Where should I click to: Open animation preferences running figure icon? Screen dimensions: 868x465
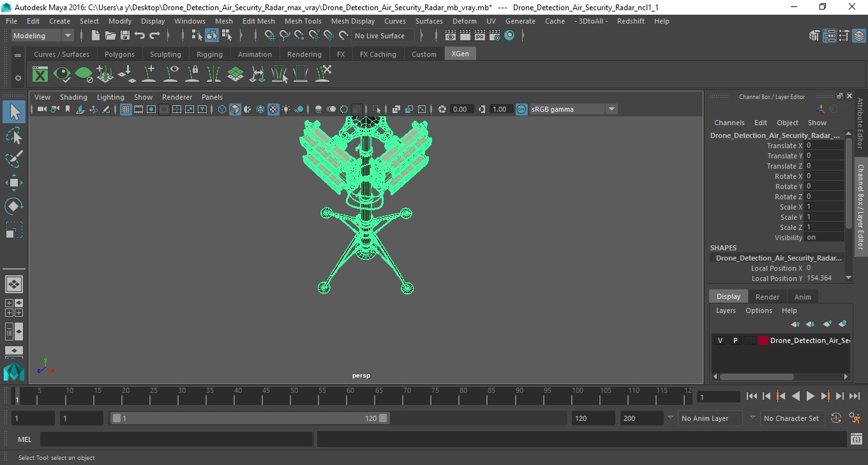pos(855,418)
